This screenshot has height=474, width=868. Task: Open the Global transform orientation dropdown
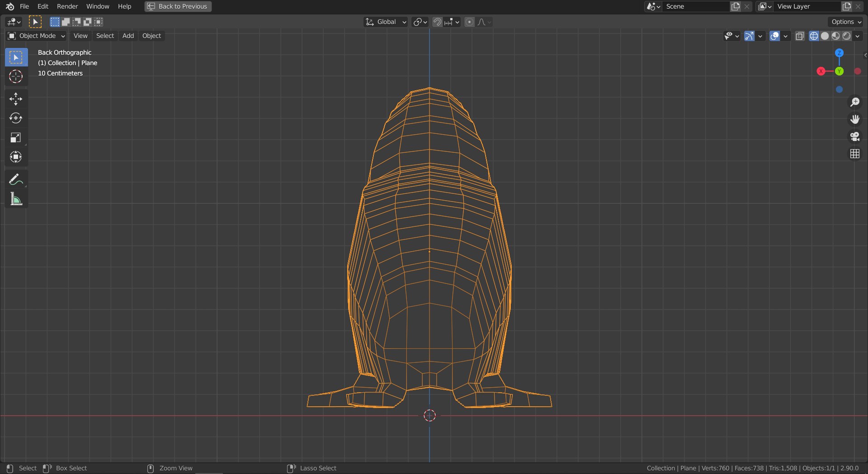pyautogui.click(x=386, y=22)
